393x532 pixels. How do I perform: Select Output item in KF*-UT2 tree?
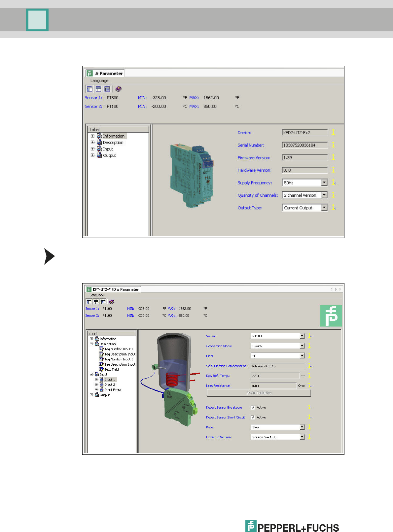pos(105,395)
